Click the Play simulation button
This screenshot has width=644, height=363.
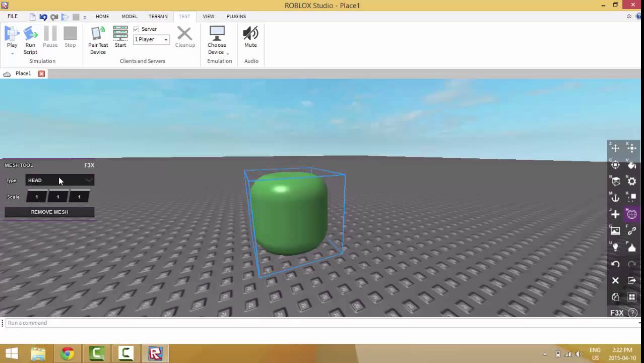point(12,34)
